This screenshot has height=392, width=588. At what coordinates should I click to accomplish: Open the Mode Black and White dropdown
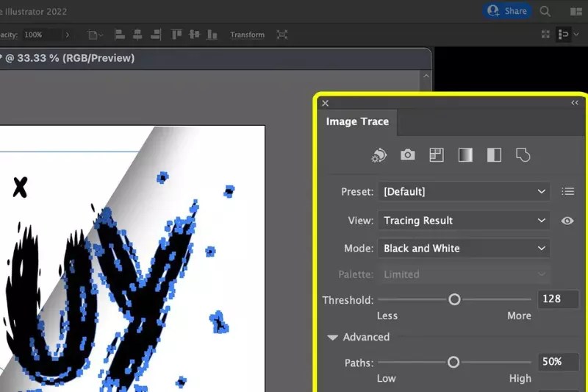pos(464,249)
